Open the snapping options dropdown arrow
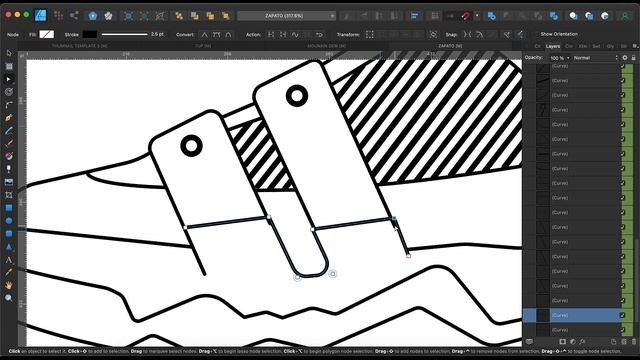 point(477,16)
